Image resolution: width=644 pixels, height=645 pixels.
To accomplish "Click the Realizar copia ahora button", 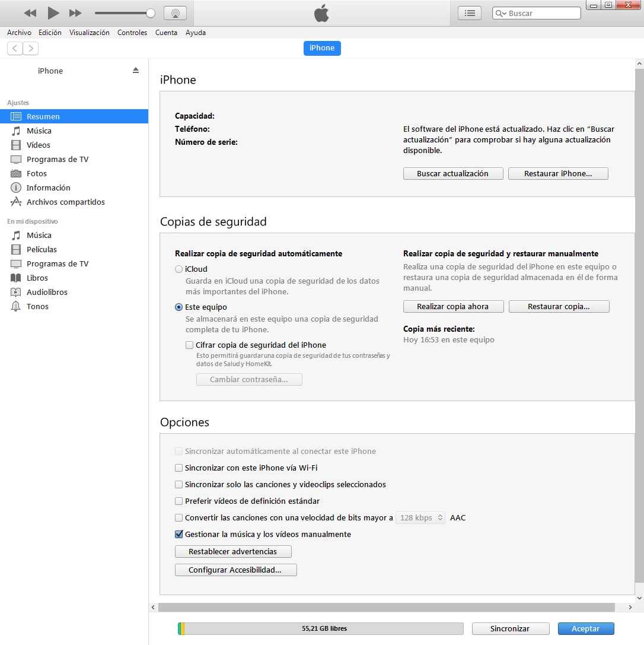I will pyautogui.click(x=453, y=306).
